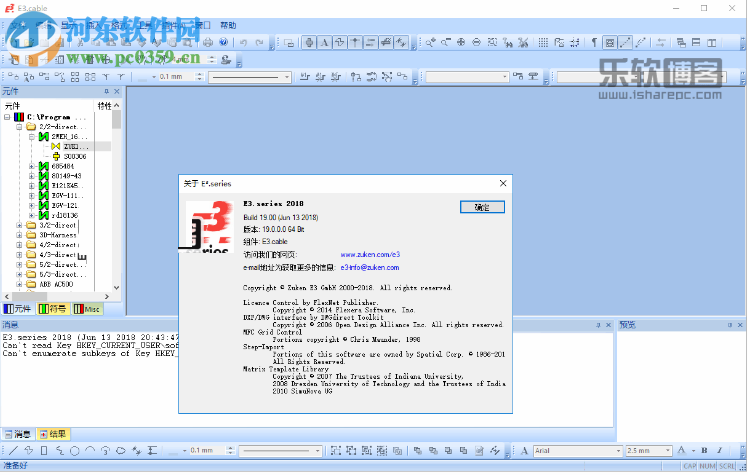Screen dimensions: 748x475
Task: Open the 帮助 (Help) menu
Action: 228,25
